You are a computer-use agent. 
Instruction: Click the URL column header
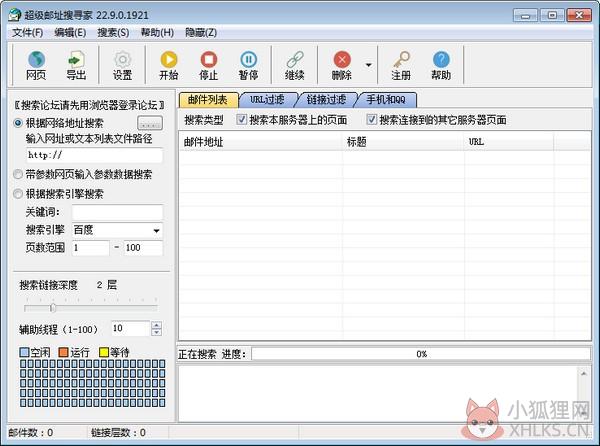coord(509,142)
